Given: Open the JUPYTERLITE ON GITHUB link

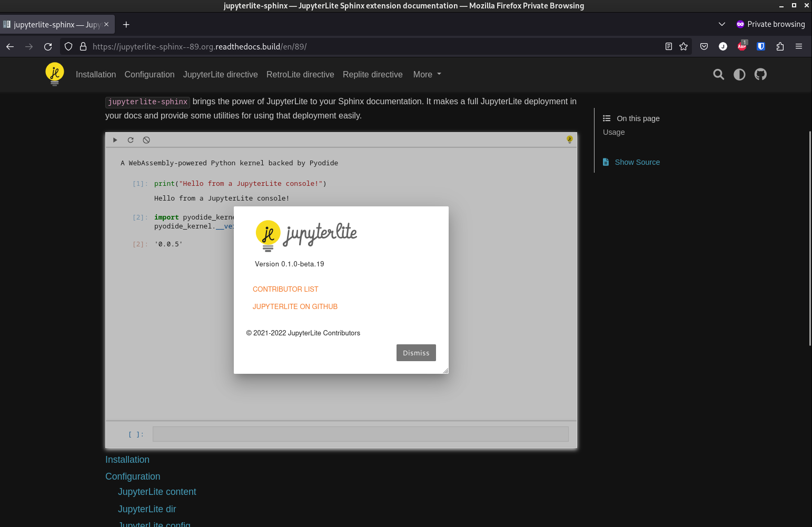Looking at the screenshot, I should coord(295,306).
